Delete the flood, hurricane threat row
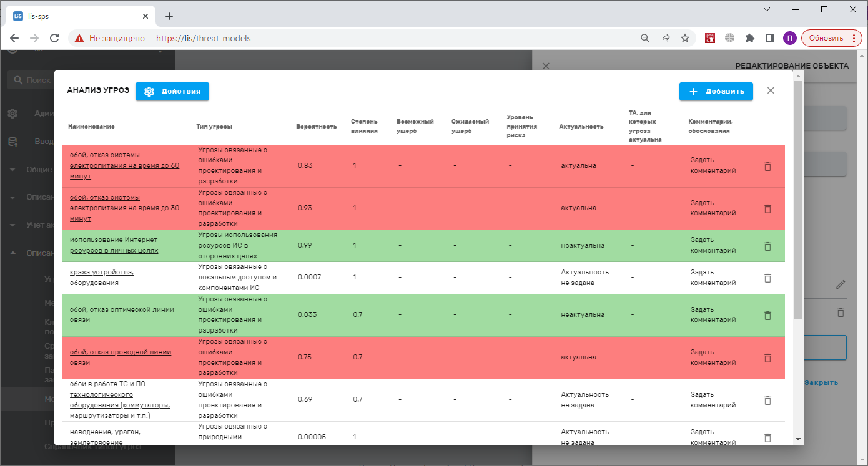This screenshot has height=466, width=868. 768,438
